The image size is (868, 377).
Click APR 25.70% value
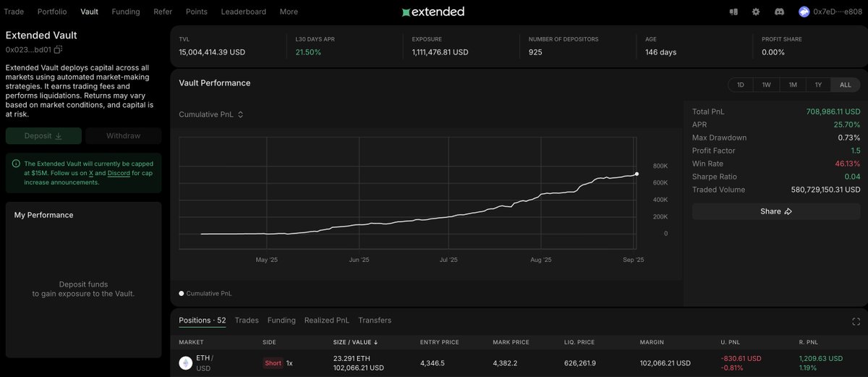[848, 124]
